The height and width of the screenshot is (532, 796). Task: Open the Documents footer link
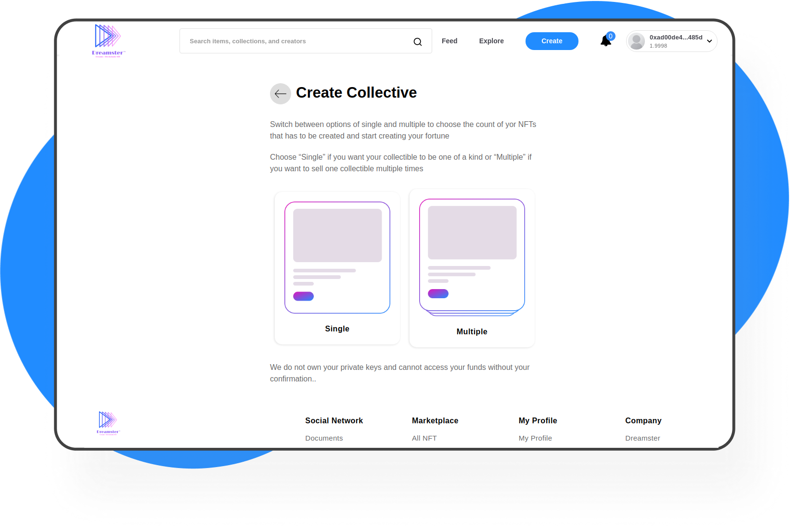324,438
